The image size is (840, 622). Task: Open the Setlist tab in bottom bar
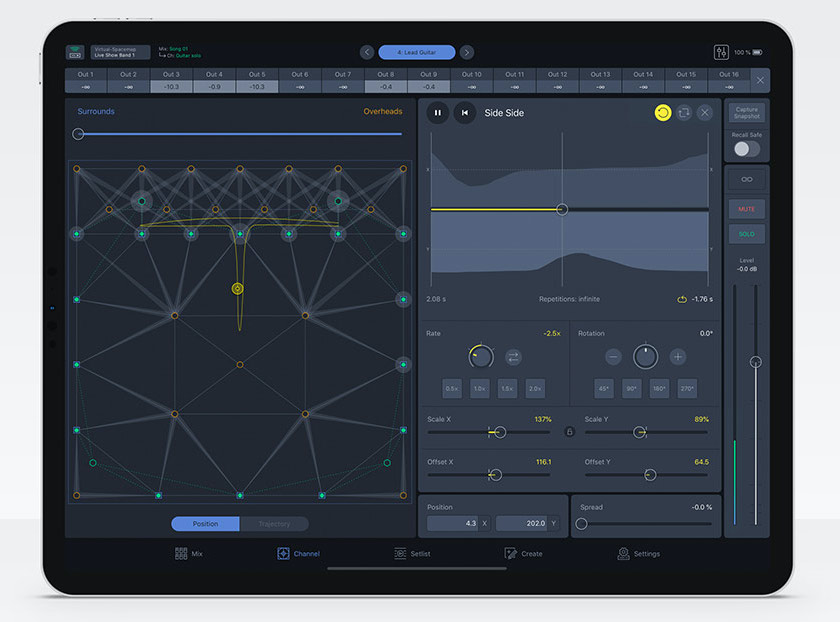pyautogui.click(x=412, y=553)
